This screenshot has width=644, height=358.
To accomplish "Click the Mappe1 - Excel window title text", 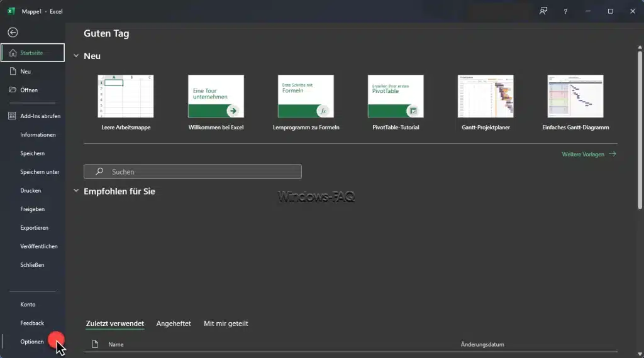I will [x=42, y=11].
